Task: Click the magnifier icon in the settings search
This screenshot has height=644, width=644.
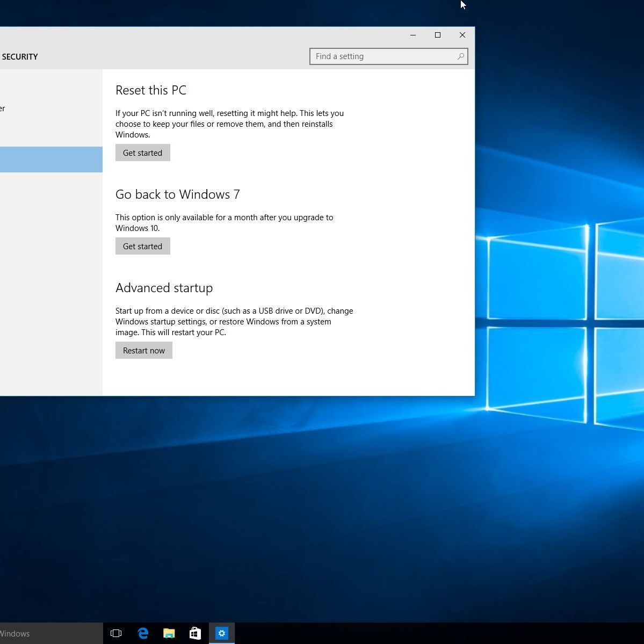Action: [460, 56]
